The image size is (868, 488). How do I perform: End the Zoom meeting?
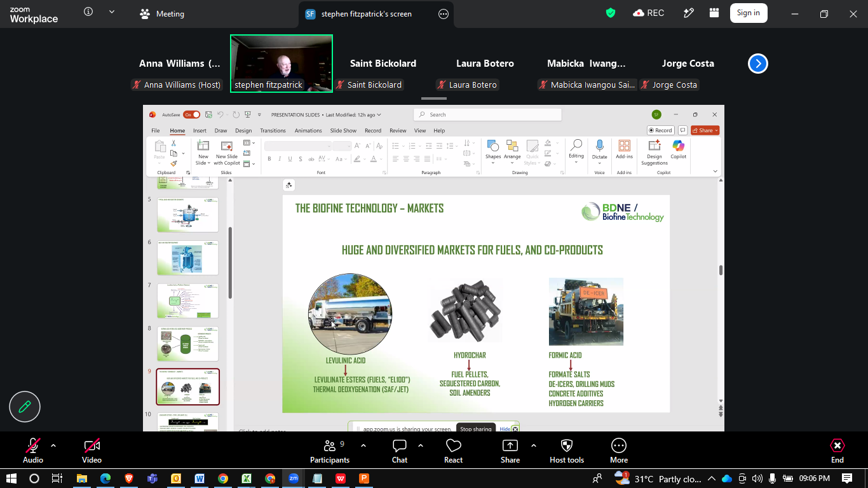[837, 451]
